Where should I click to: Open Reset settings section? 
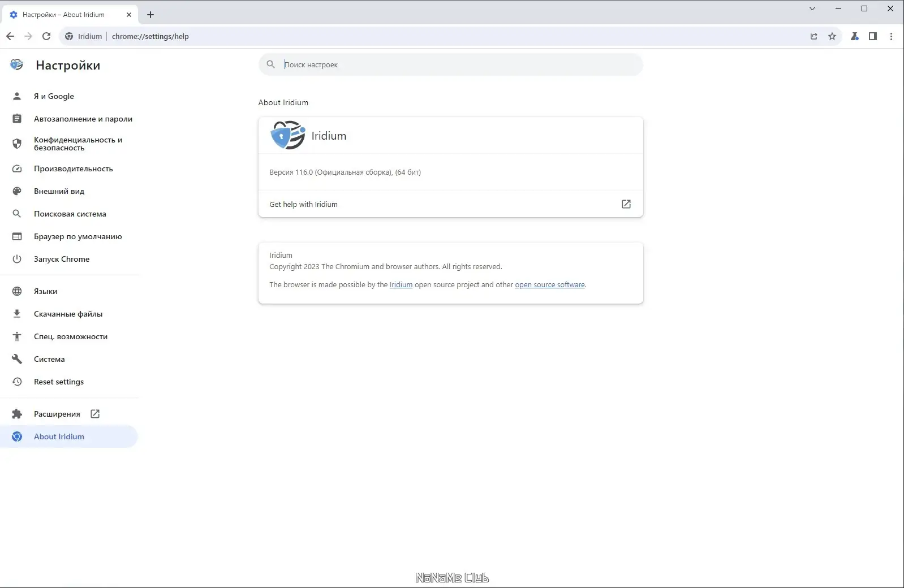pyautogui.click(x=69, y=382)
